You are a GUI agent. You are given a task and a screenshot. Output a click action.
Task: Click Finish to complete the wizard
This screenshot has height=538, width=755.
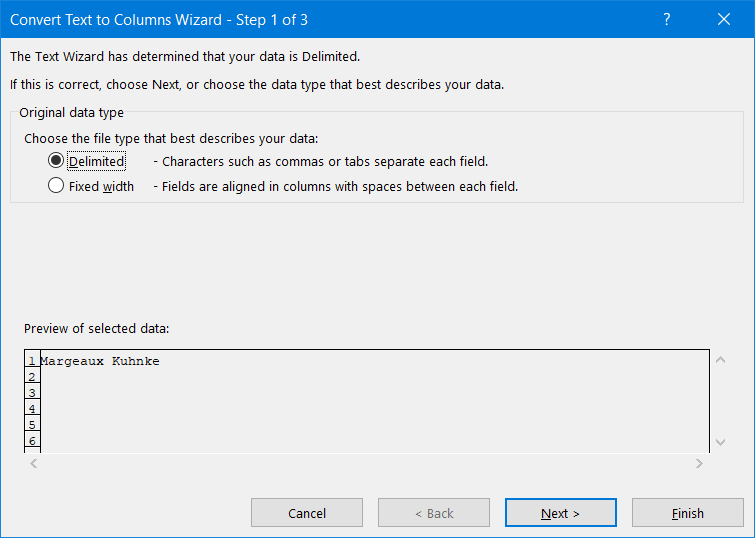[687, 513]
